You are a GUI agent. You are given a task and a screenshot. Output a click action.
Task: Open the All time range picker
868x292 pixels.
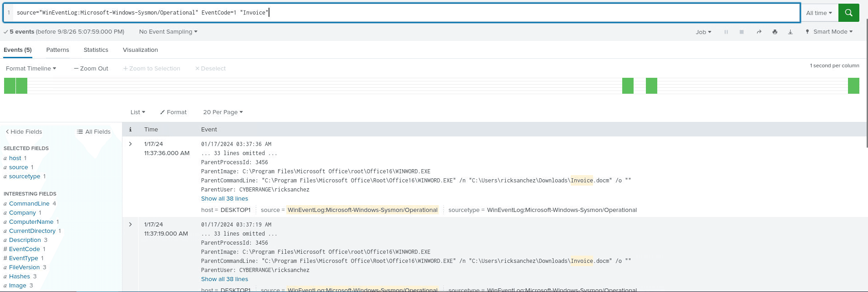click(819, 13)
